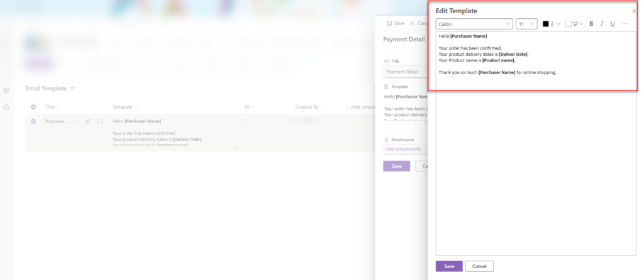Expand the highlight color dropdown arrow

pyautogui.click(x=582, y=24)
